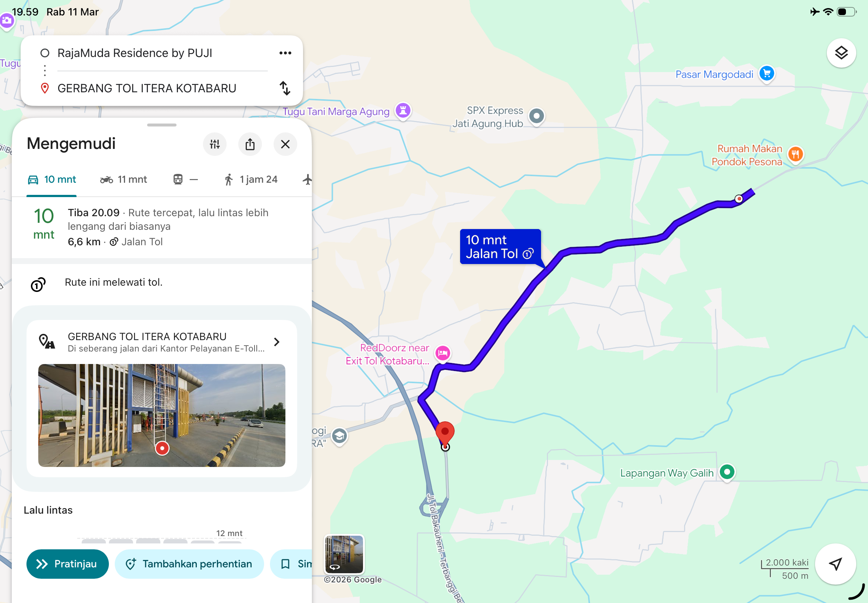Open route options sliders icon

click(x=215, y=144)
